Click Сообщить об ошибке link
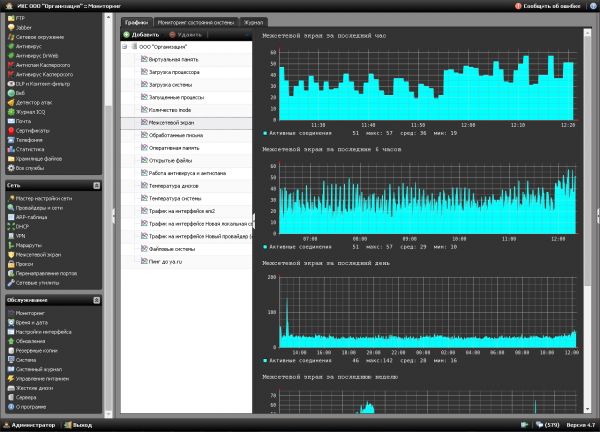Viewport: 600px width, 432px height. (554, 5)
